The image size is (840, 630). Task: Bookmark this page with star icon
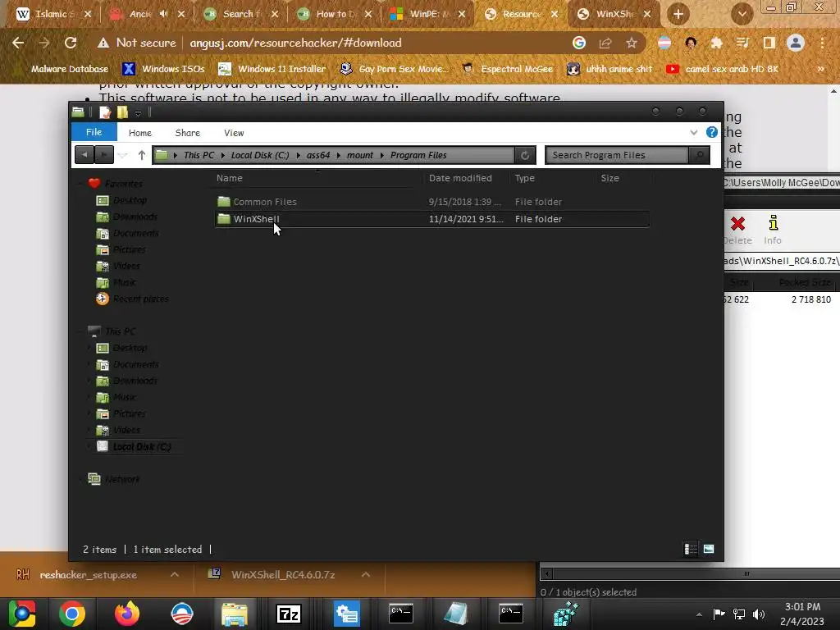[632, 43]
